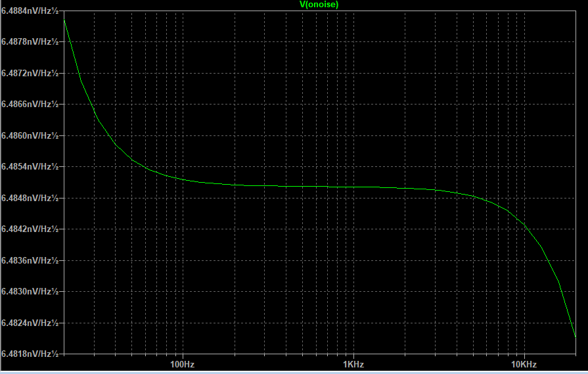Click the V(onoise) trace label
The image size is (588, 374).
(319, 5)
